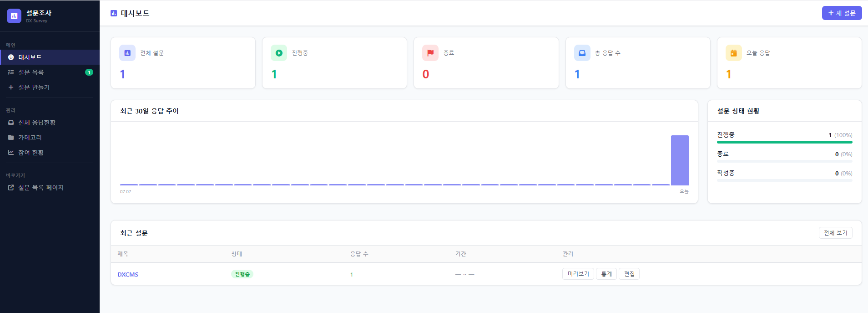Click the 제목 column header
Image resolution: width=868 pixels, height=313 pixels.
123,254
